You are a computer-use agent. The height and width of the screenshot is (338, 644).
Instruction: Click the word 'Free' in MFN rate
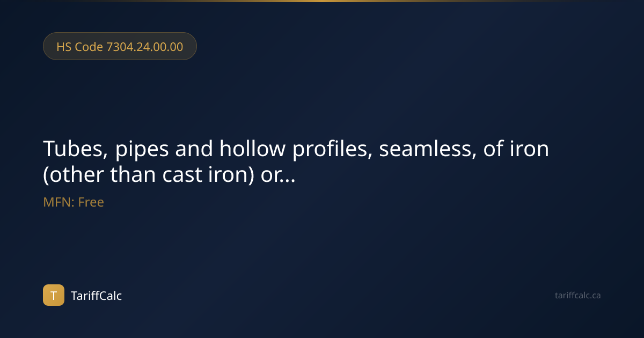[91, 202]
